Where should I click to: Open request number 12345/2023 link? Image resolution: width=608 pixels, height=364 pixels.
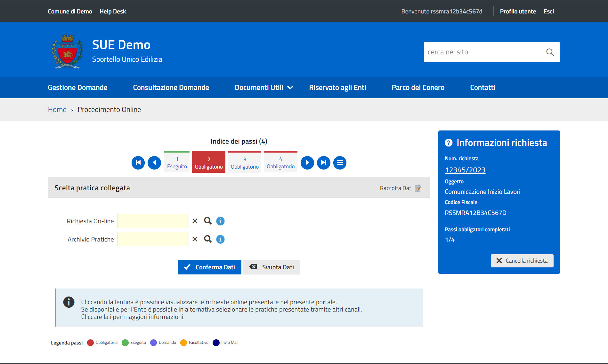465,170
